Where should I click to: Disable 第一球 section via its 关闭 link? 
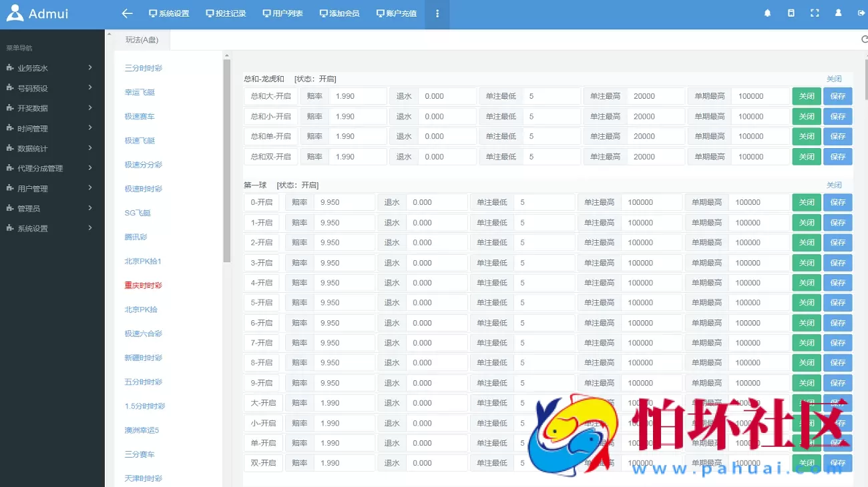coord(834,185)
